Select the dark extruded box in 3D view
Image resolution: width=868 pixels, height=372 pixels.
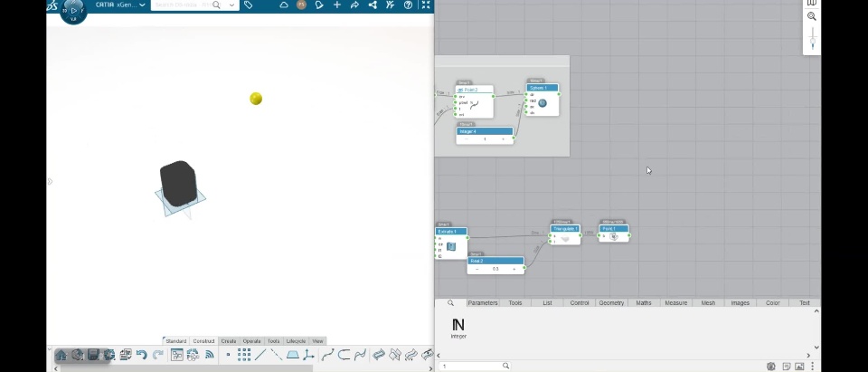click(x=178, y=184)
